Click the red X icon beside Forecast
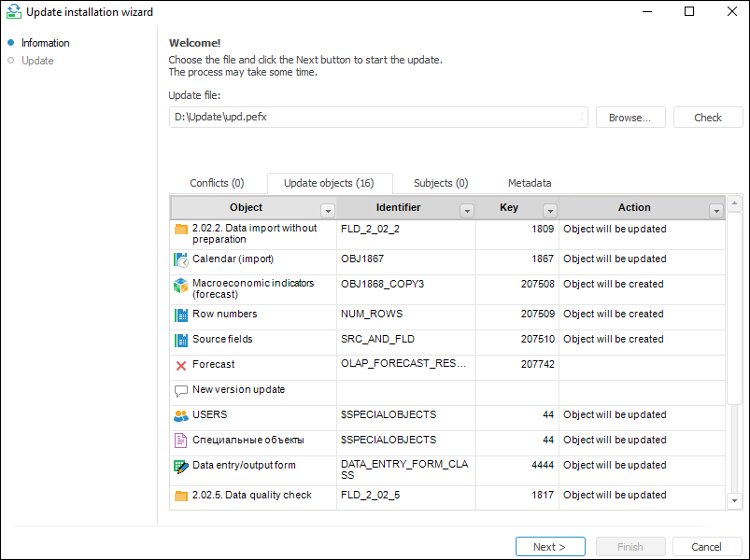Screen dimensions: 750x560 [181, 365]
